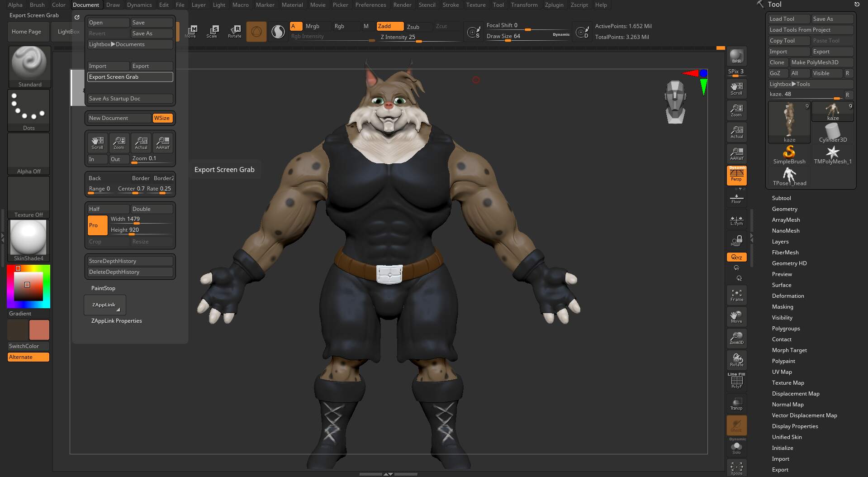Click Load Tool button
The width and height of the screenshot is (868, 477).
point(789,19)
